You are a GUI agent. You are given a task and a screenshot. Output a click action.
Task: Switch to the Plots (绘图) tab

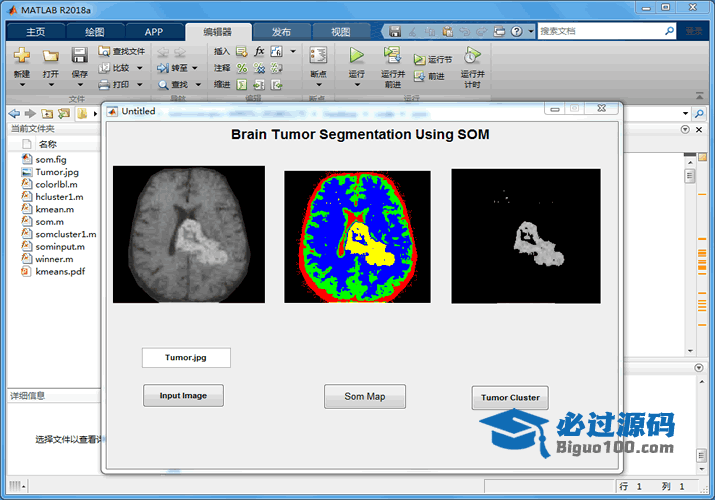click(95, 32)
